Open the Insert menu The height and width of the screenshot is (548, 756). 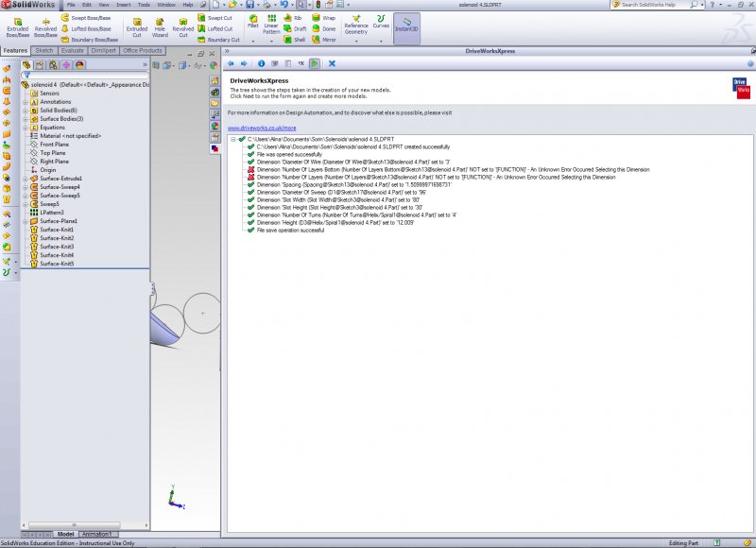point(124,5)
